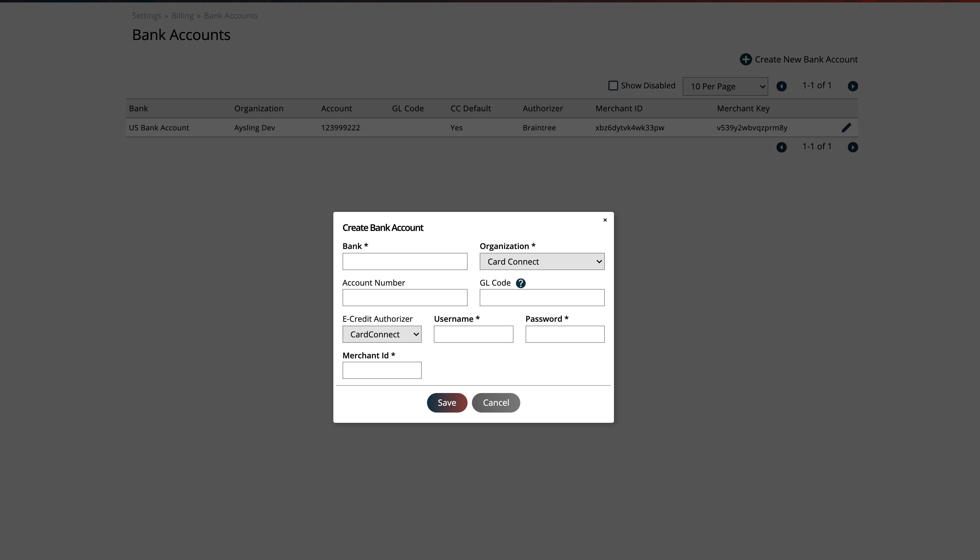Viewport: 980px width, 560px height.
Task: Click the next page navigation arrow
Action: 853,85
